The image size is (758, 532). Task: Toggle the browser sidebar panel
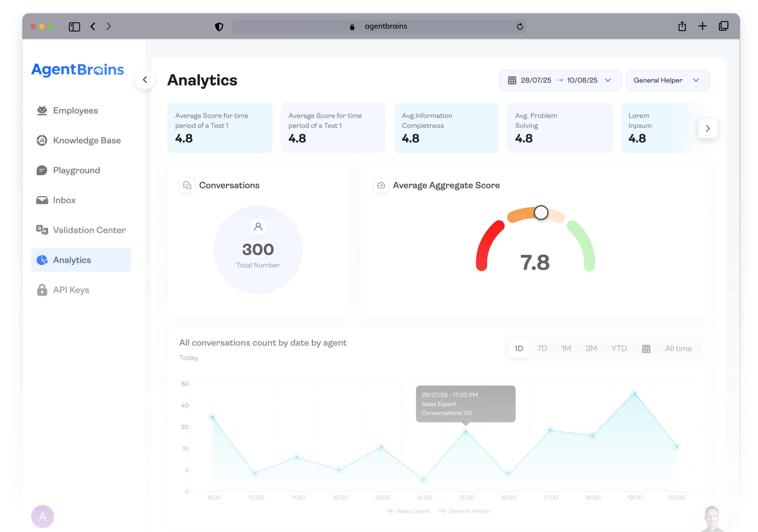(74, 26)
